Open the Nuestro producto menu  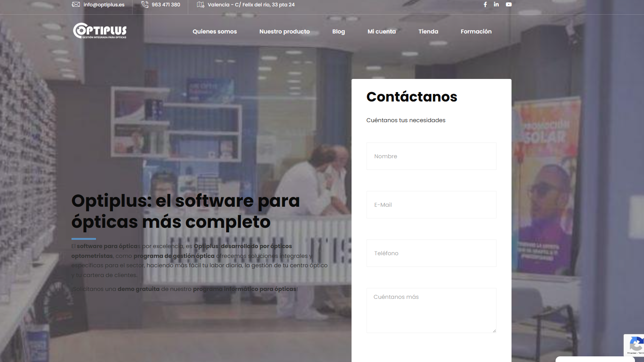[x=285, y=32]
